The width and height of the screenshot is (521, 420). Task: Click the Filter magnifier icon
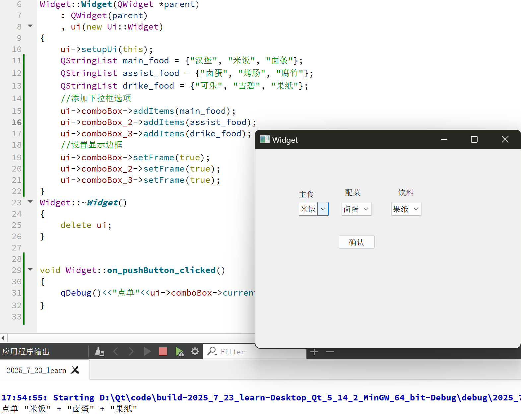coord(212,351)
